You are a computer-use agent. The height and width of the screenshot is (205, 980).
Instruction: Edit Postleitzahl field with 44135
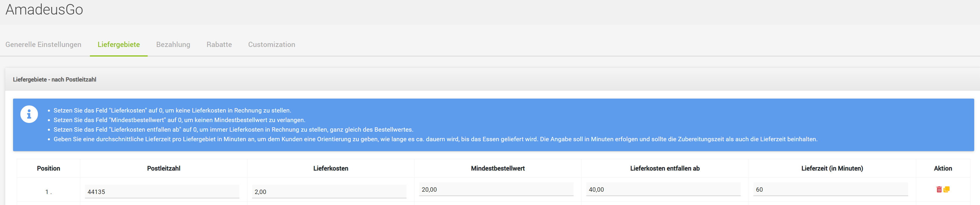coord(162,192)
